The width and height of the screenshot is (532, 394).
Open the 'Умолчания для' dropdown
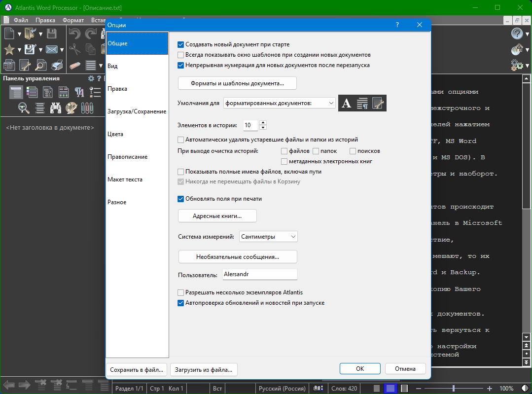(x=279, y=103)
